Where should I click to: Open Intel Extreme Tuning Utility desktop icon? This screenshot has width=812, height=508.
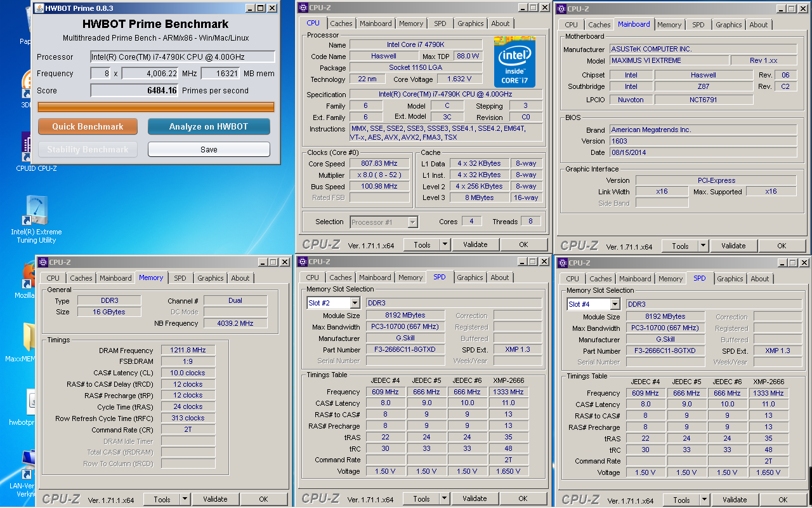click(x=36, y=220)
